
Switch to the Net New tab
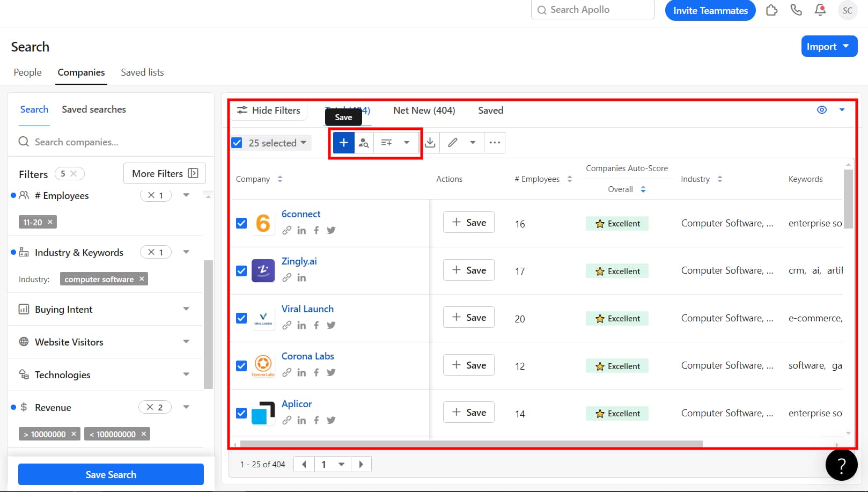pyautogui.click(x=424, y=110)
